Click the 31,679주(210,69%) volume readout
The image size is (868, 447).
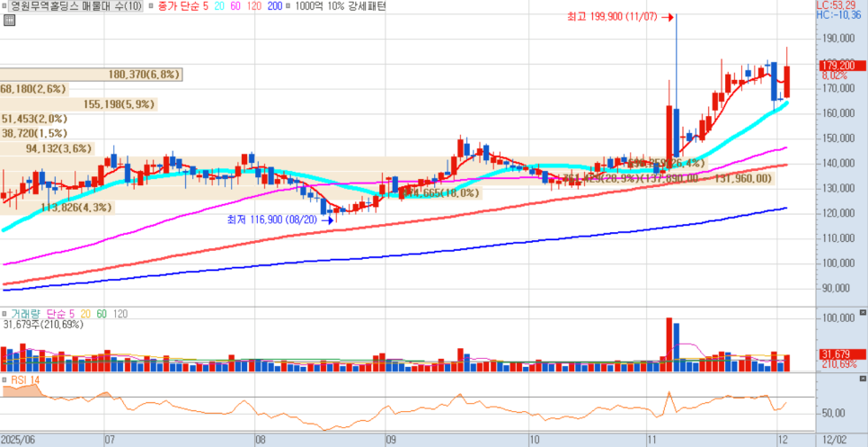[43, 325]
